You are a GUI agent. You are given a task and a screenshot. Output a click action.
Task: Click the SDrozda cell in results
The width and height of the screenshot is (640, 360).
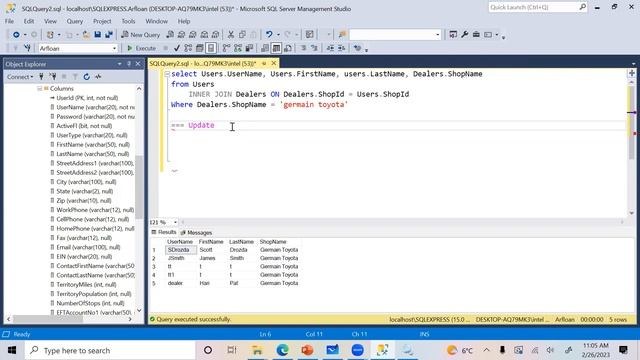coord(181,250)
